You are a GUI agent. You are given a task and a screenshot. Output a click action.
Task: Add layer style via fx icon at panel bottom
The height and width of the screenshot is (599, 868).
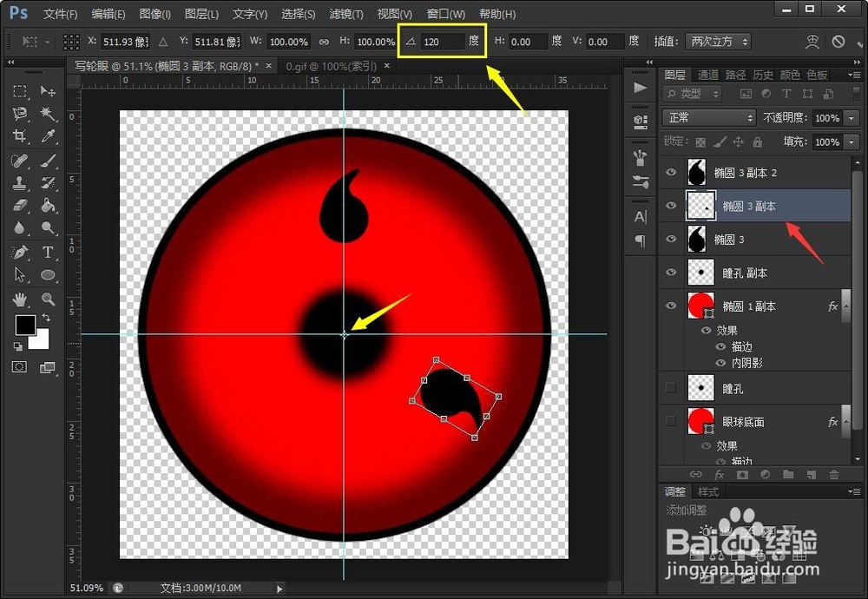tap(719, 475)
